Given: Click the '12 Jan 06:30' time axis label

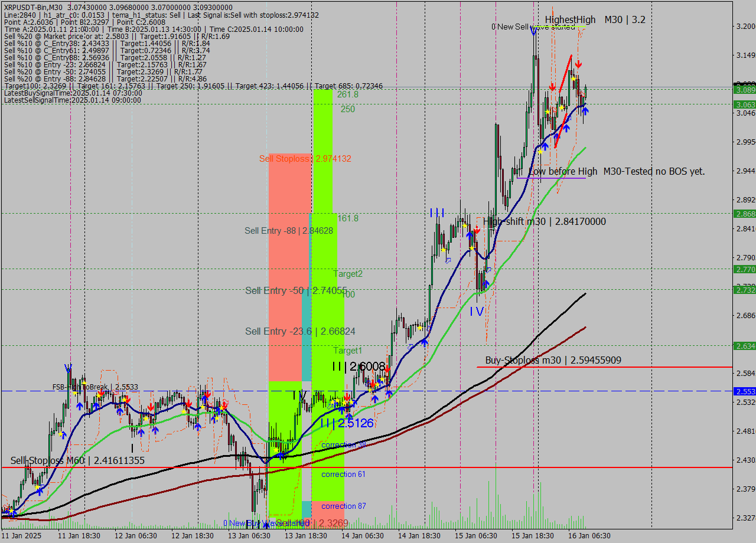Looking at the screenshot, I should click(135, 535).
